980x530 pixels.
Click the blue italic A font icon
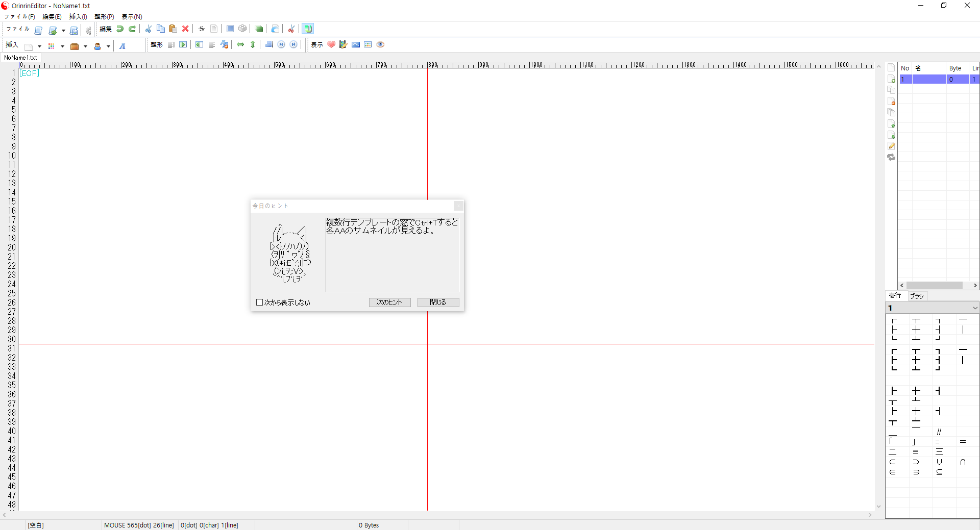[122, 46]
